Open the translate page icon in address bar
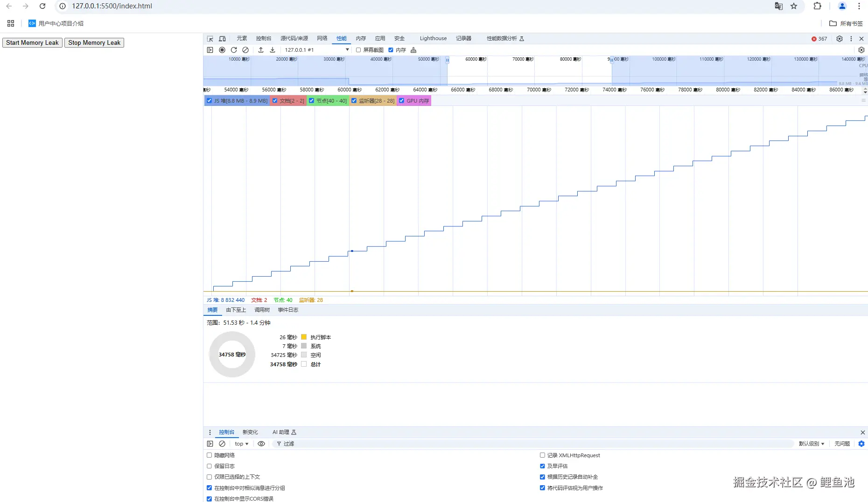The width and height of the screenshot is (868, 502). tap(778, 6)
